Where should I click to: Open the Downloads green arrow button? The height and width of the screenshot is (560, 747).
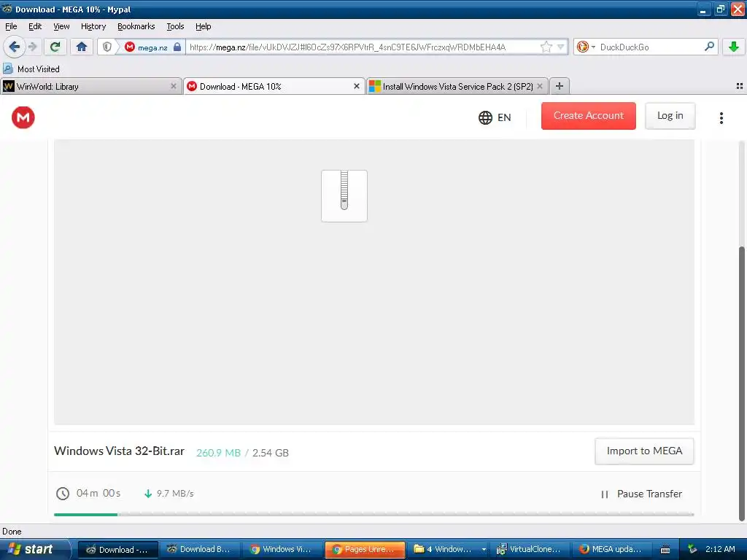(734, 47)
